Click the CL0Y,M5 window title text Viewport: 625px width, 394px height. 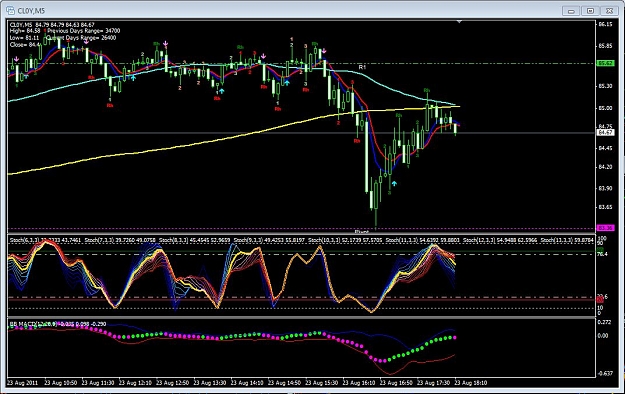point(31,11)
